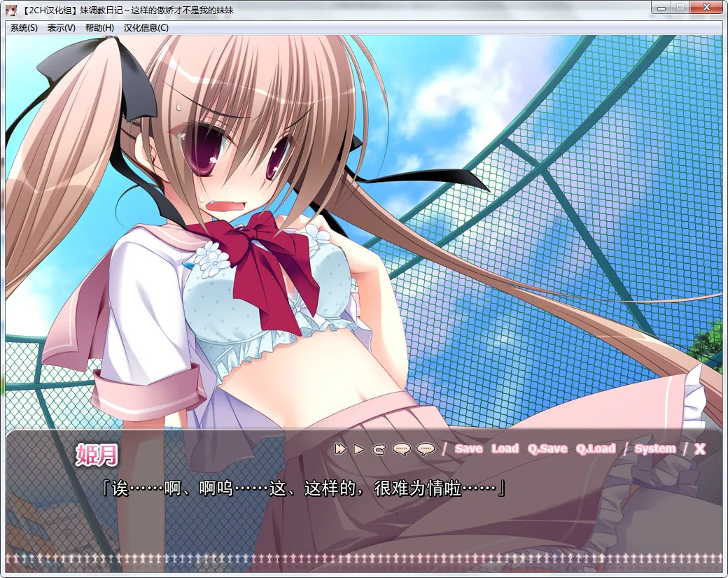Hide the message window with the X
Screen dimensions: 728x578
click(699, 449)
